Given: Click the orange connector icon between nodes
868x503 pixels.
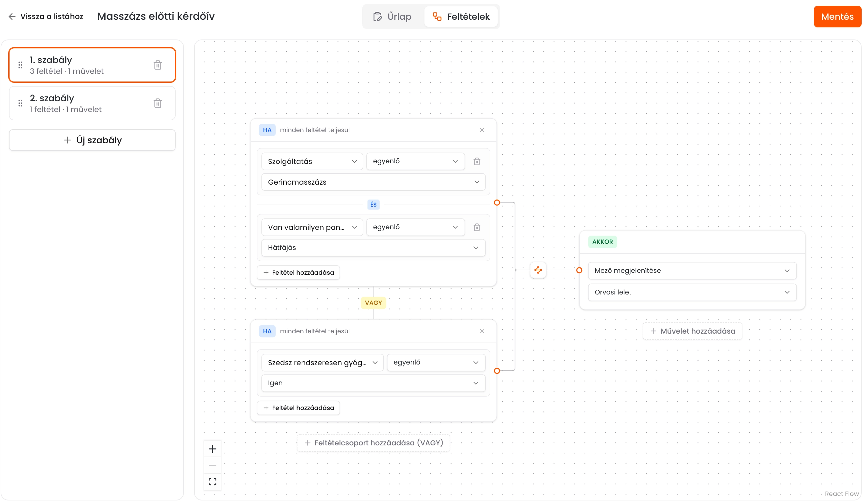Looking at the screenshot, I should click(538, 270).
